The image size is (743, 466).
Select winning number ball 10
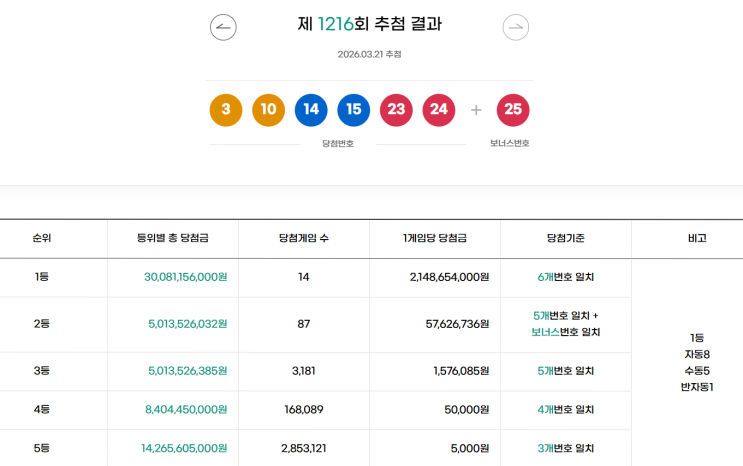(269, 110)
